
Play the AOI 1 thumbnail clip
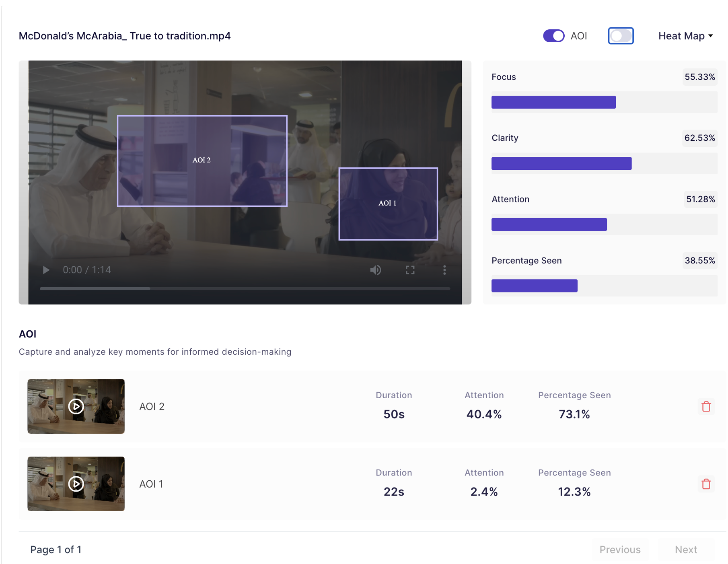pyautogui.click(x=76, y=484)
